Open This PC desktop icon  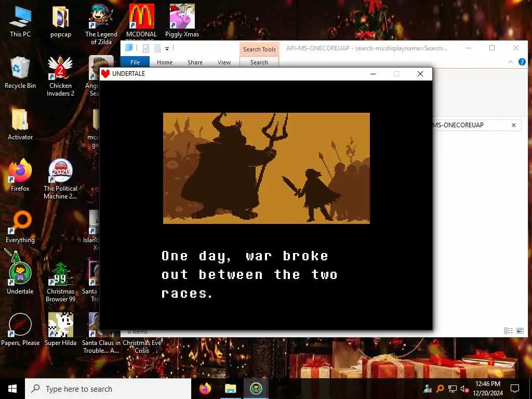point(20,21)
